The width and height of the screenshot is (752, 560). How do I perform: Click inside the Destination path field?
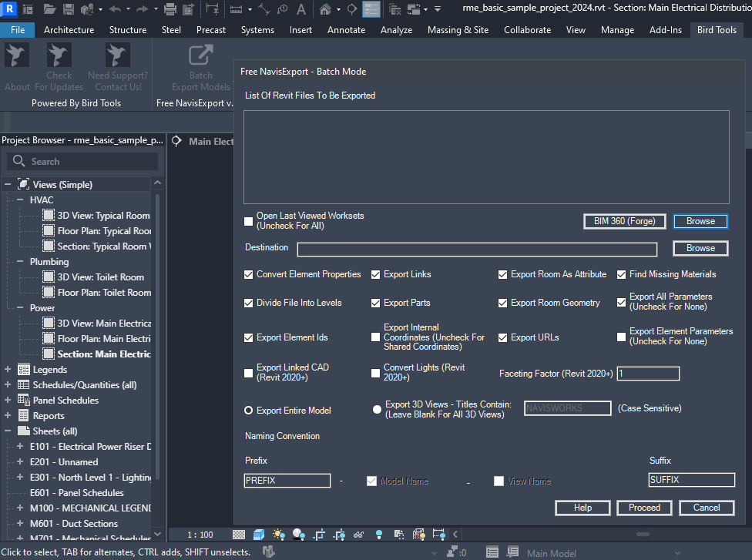[477, 249]
